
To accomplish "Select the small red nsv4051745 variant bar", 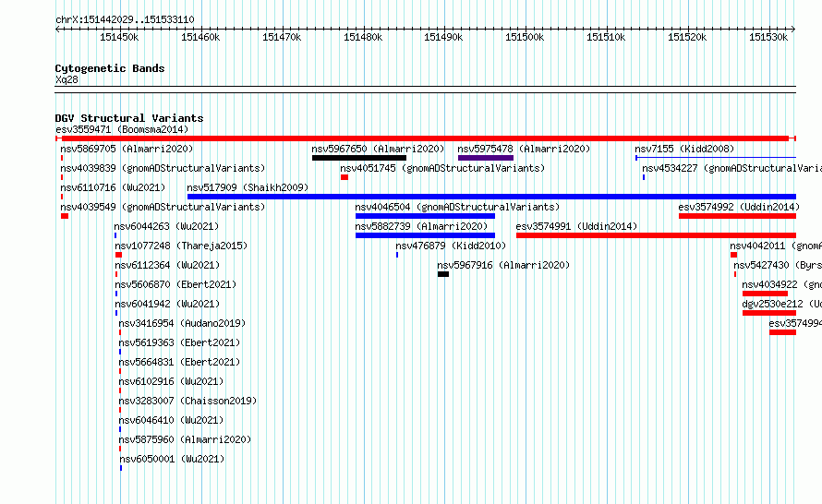I will point(345,177).
